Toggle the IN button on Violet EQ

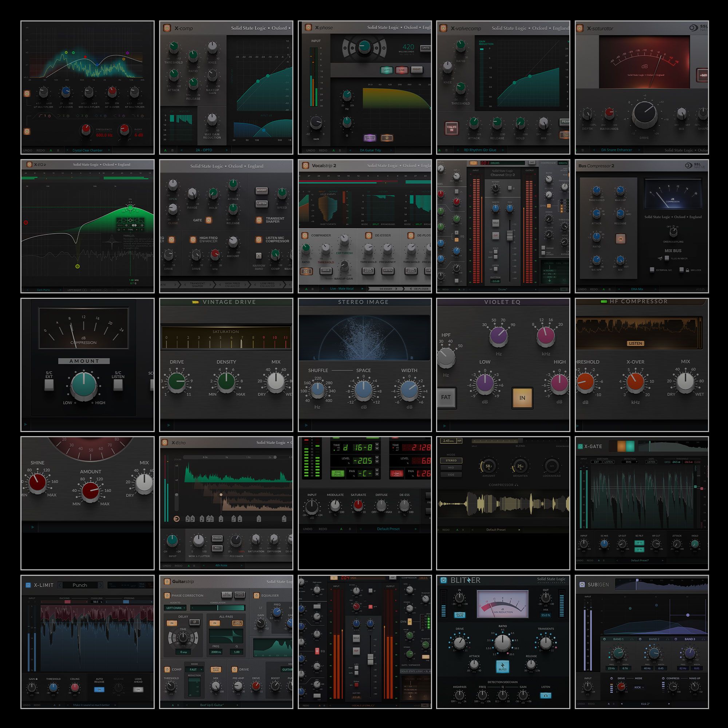[x=522, y=398]
